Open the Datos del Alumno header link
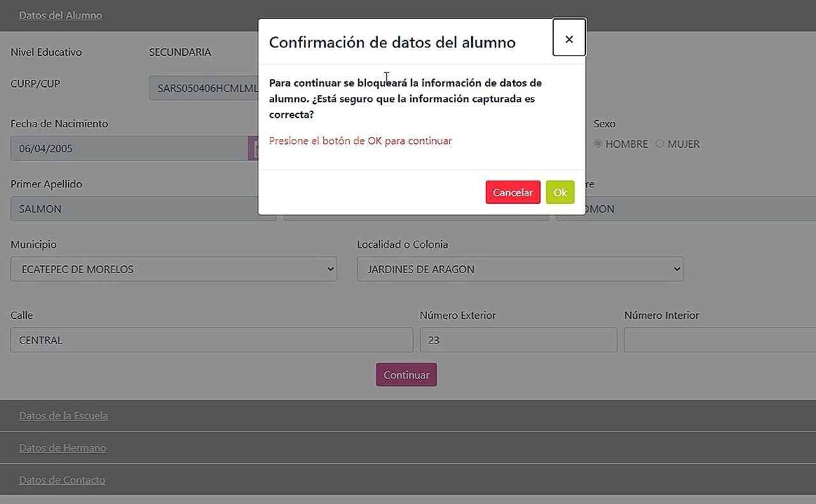This screenshot has width=816, height=504. pyautogui.click(x=61, y=15)
